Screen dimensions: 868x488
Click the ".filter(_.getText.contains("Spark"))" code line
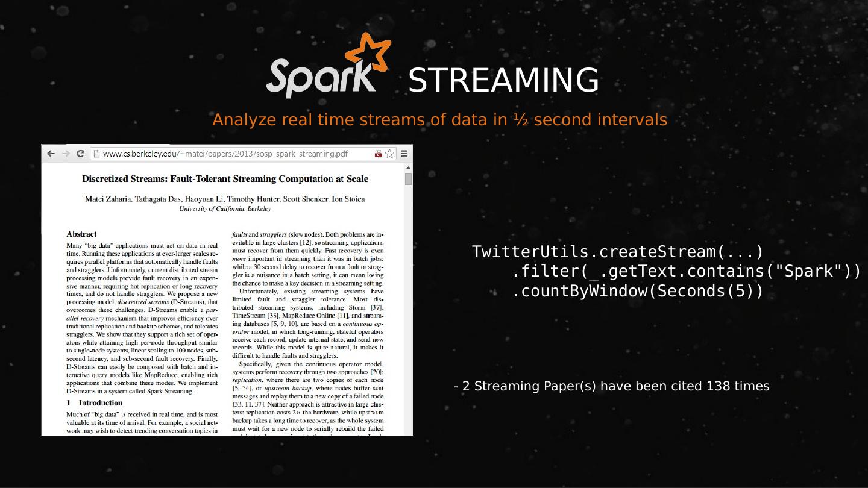pos(686,271)
